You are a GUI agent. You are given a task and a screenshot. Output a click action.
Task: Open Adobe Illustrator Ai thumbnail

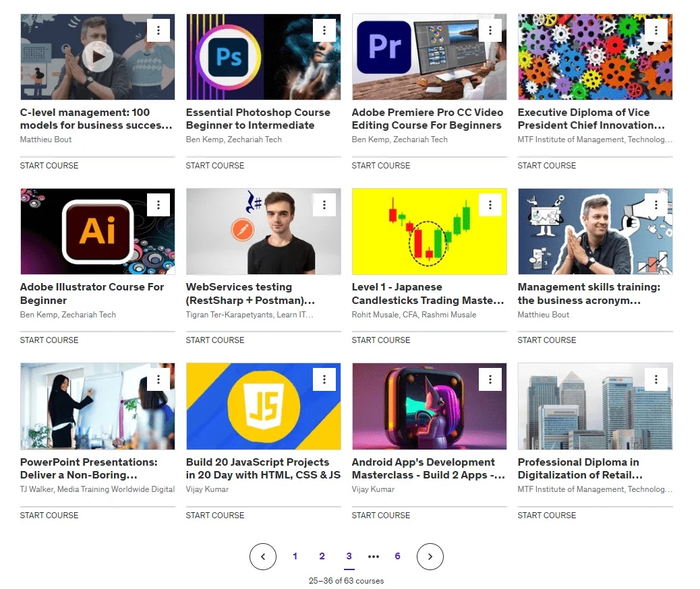point(97,231)
